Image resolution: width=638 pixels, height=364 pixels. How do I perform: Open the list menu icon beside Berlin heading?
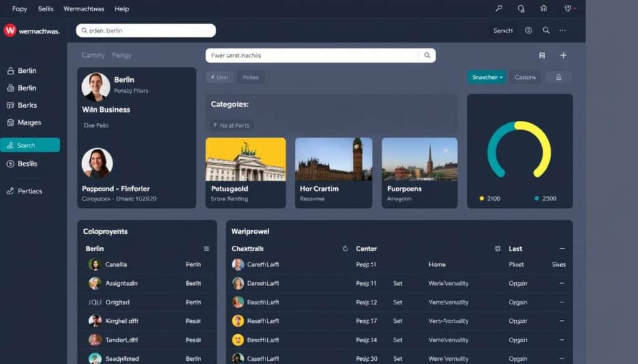(206, 248)
